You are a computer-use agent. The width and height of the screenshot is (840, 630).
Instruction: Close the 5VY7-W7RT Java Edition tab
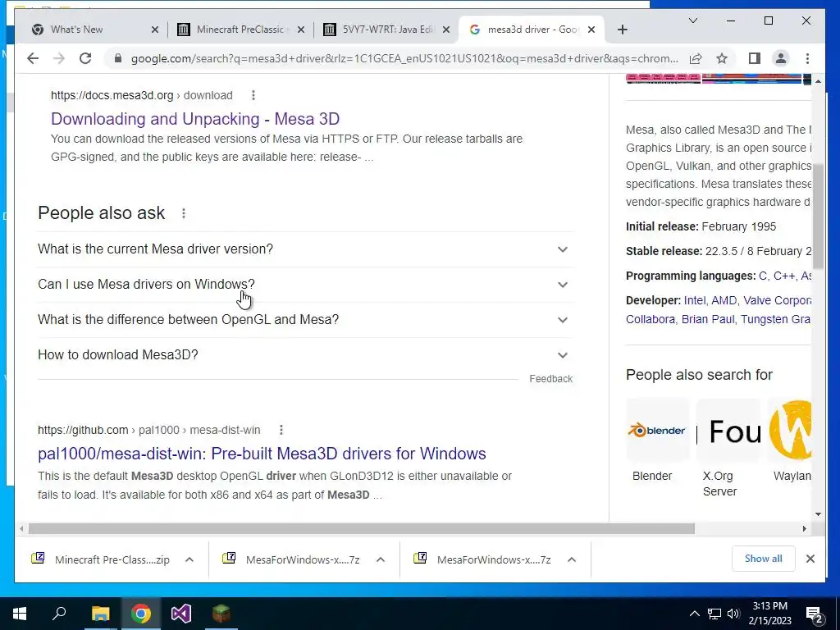click(445, 30)
